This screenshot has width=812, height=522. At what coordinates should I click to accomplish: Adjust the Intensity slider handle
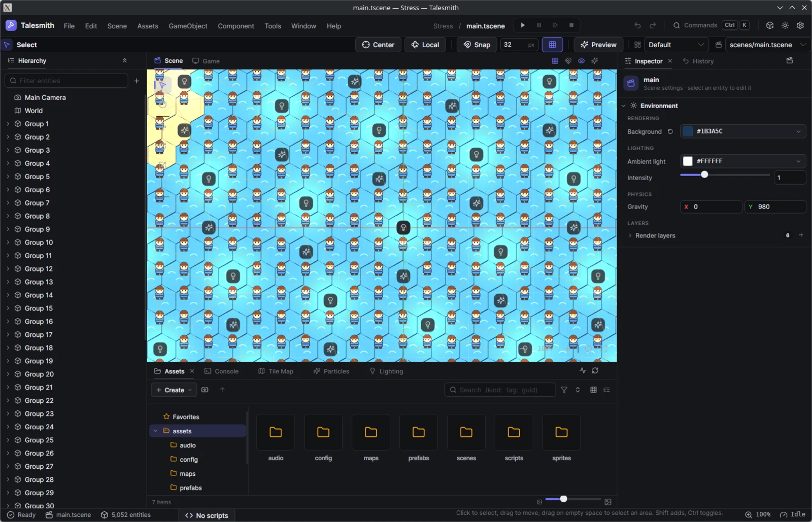(x=704, y=175)
